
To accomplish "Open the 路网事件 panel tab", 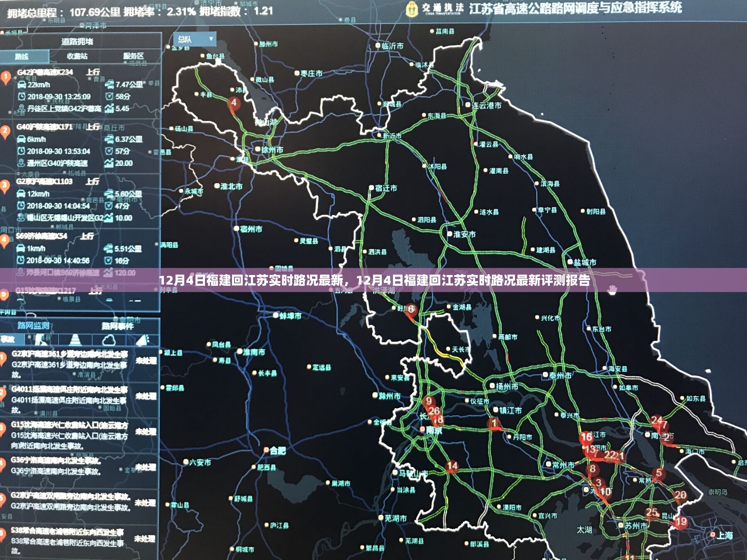I will (x=118, y=326).
